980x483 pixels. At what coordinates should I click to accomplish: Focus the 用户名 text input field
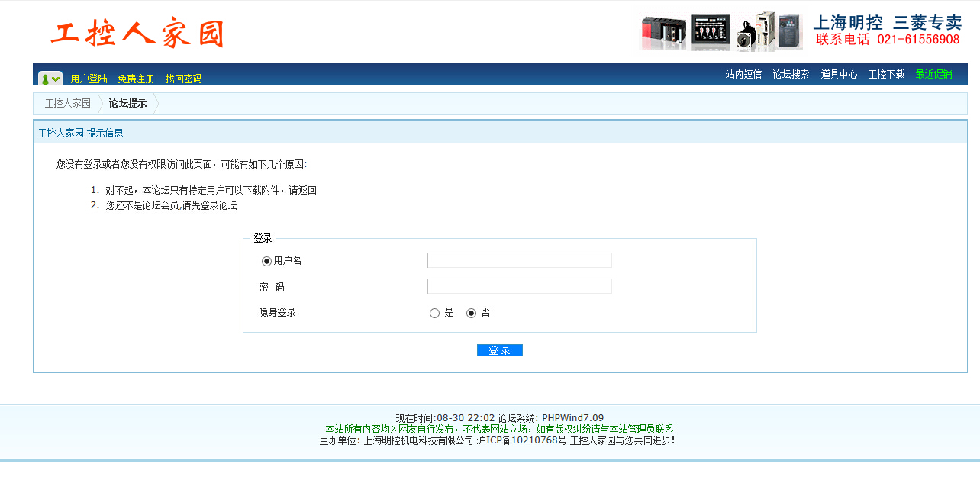tap(519, 260)
